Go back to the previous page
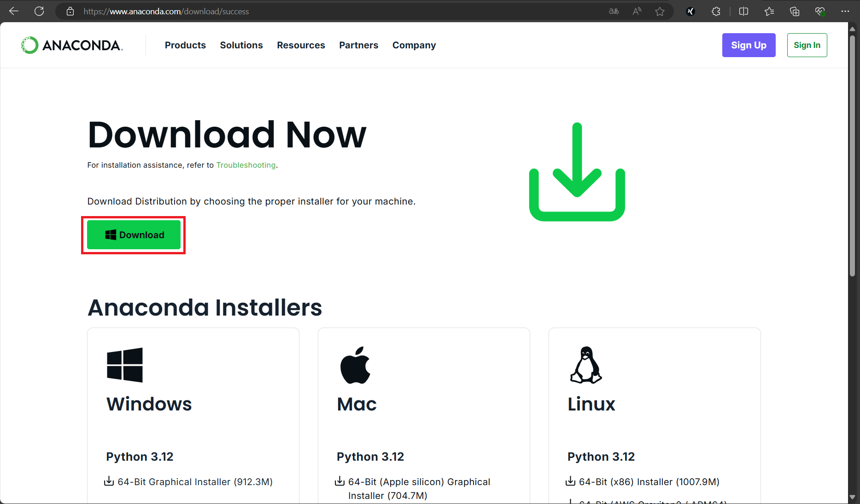The image size is (860, 504). click(x=14, y=11)
